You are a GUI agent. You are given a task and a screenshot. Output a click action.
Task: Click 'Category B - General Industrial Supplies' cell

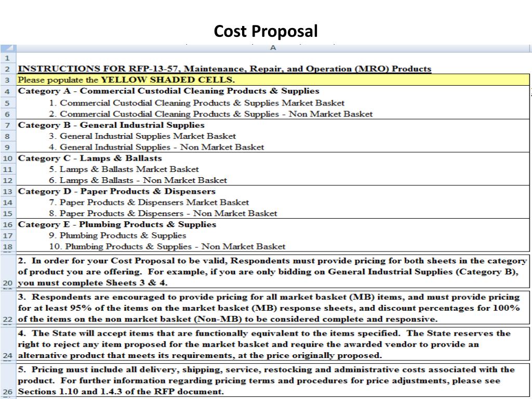tap(273, 125)
